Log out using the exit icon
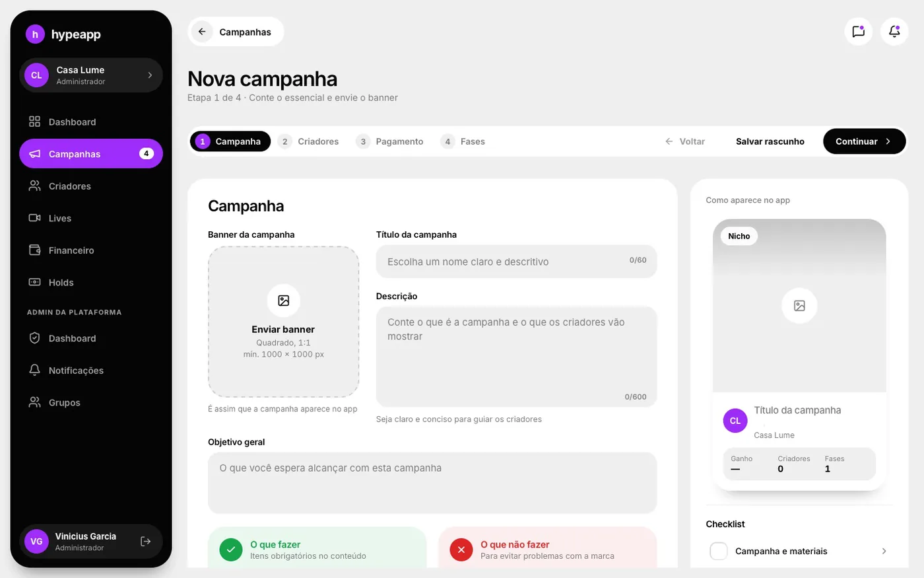924x578 pixels. click(146, 542)
